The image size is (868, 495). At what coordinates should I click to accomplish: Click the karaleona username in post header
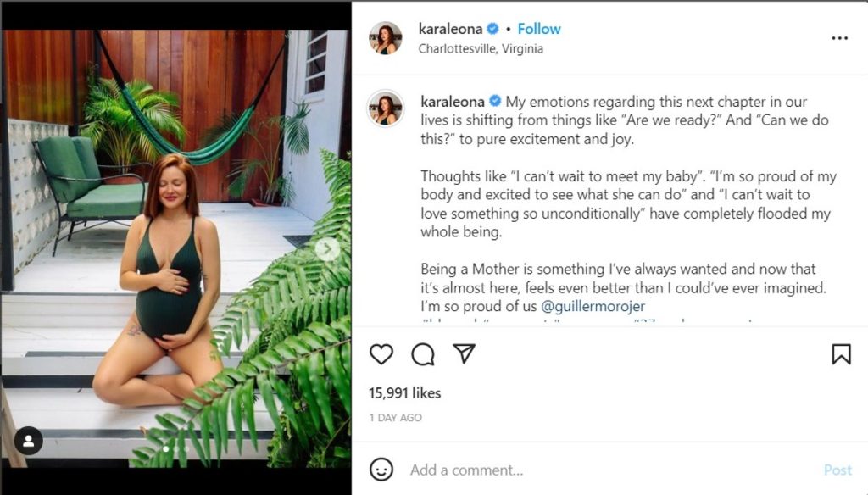[450, 29]
